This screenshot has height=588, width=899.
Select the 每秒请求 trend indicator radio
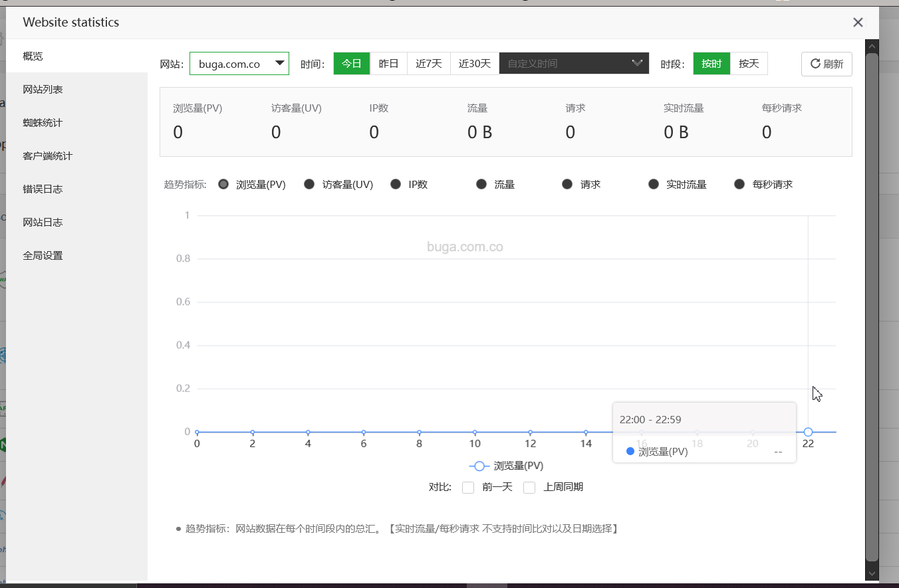click(739, 184)
